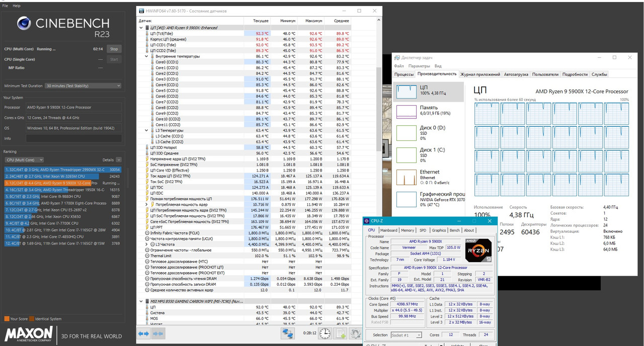The image size is (644, 346).
Task: Click CPU-Z title bar icon
Action: tap(367, 221)
